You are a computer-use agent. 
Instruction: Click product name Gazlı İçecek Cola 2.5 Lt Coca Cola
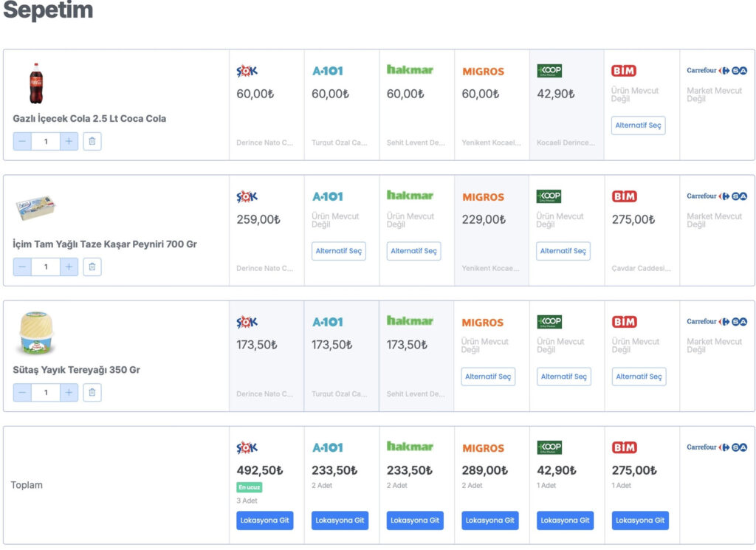[x=89, y=119]
